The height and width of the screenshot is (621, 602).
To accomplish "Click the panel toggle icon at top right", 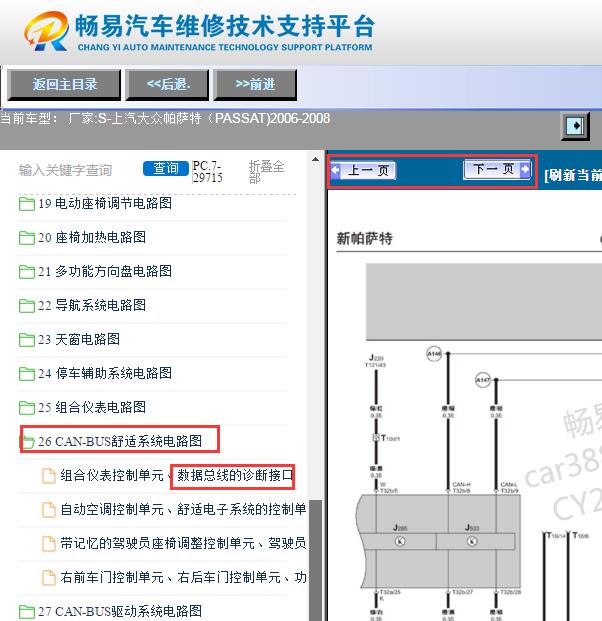I will pos(575,126).
